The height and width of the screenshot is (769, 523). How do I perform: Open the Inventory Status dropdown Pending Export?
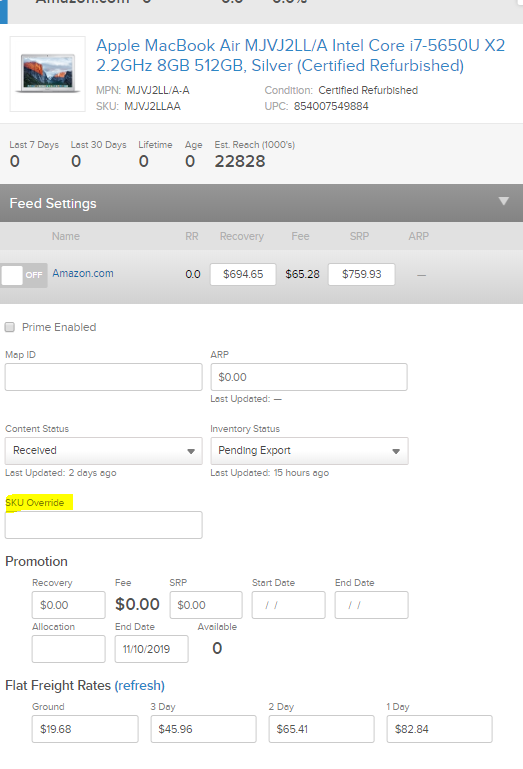tap(309, 451)
